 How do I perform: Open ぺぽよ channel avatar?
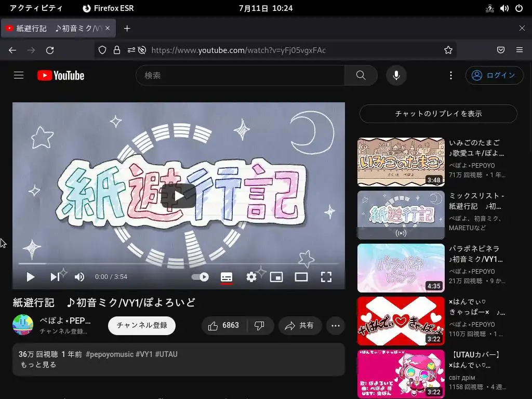click(x=23, y=325)
